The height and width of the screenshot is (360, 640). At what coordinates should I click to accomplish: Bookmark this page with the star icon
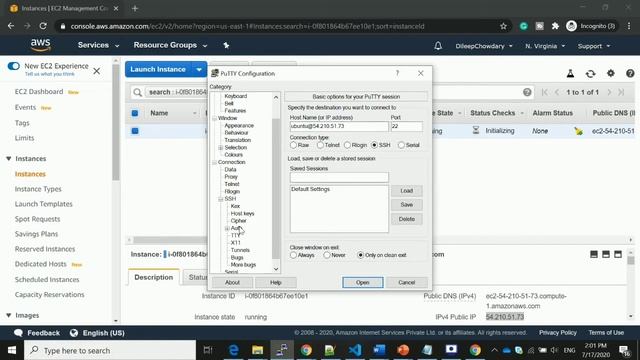(x=503, y=26)
